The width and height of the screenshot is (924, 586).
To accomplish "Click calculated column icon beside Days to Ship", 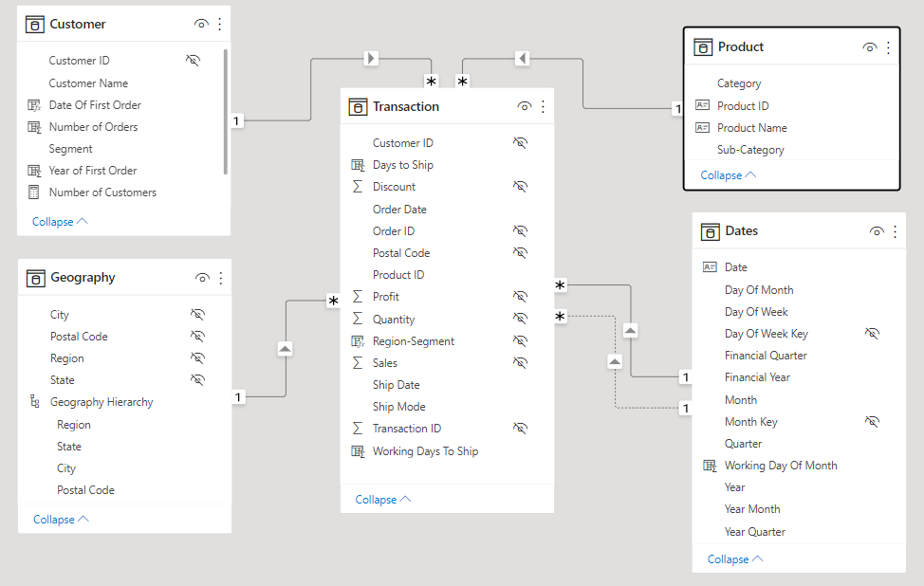I will [x=358, y=165].
